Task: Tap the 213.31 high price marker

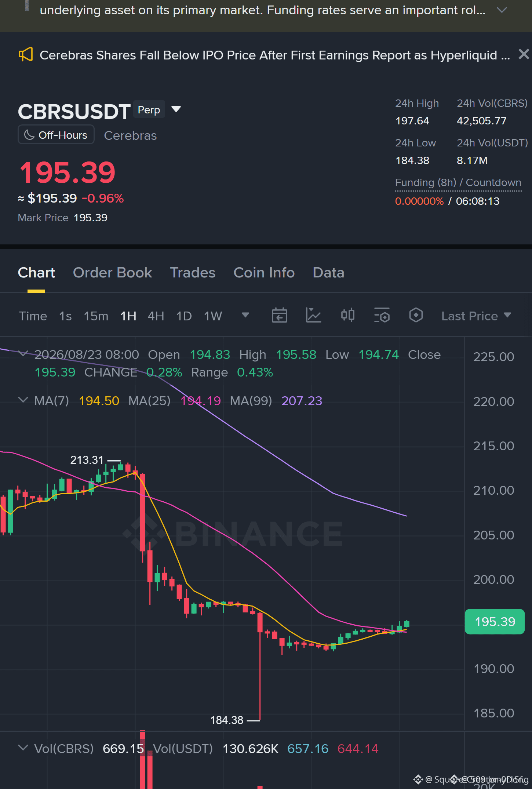Action: [x=87, y=460]
